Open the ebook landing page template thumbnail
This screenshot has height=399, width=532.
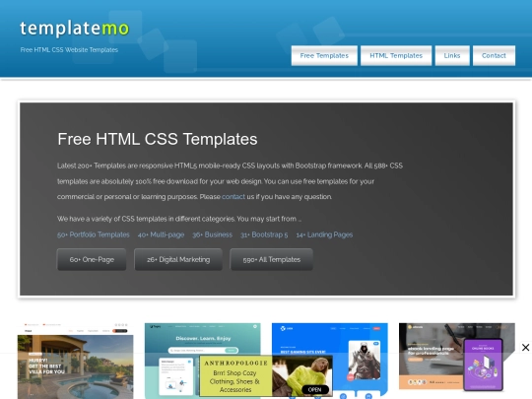[x=457, y=357]
